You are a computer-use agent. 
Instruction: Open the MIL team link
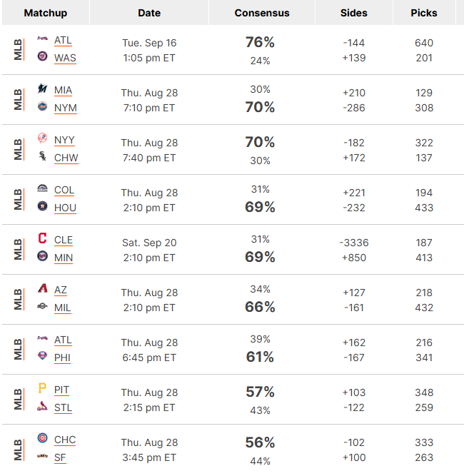(63, 308)
